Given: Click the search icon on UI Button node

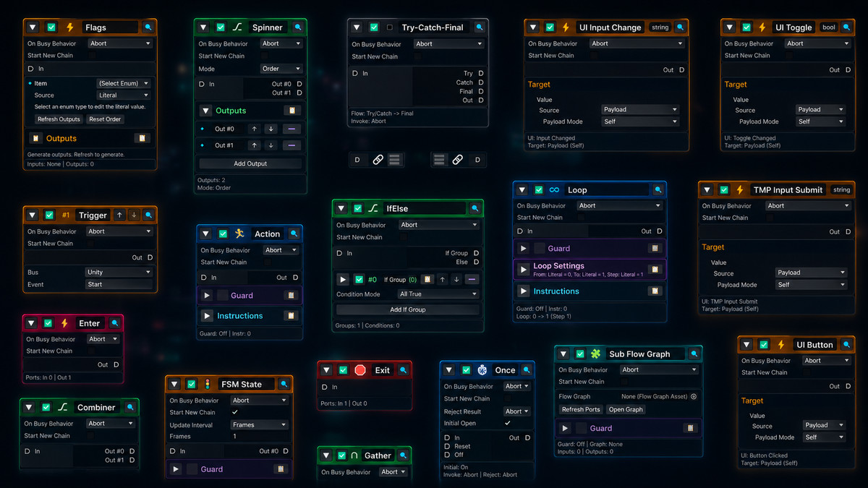Looking at the screenshot, I should [x=846, y=345].
